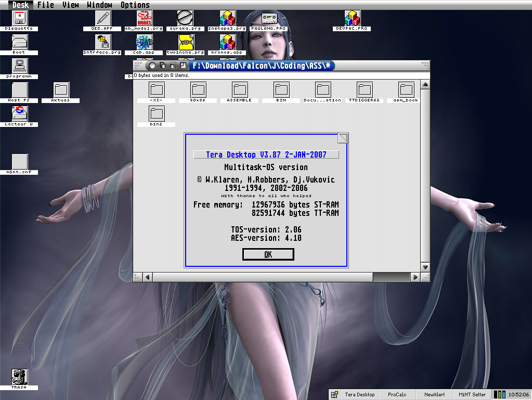
Task: Click the overlapping-squares button in window title bar
Action: (163, 66)
